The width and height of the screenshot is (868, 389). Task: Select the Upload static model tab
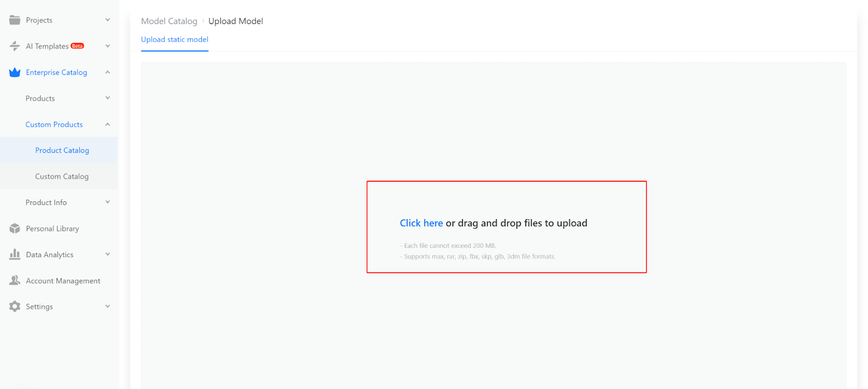click(175, 40)
